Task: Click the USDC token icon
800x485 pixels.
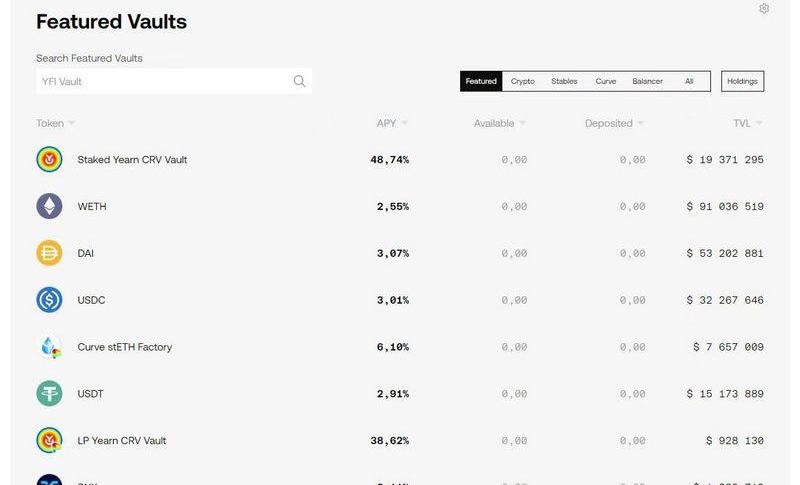Action: pos(49,300)
